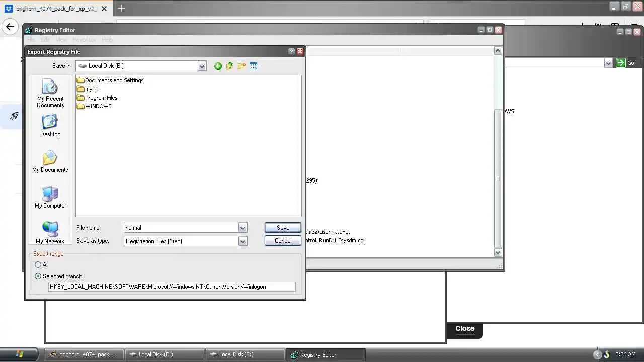Open My Computer in places bar

pyautogui.click(x=50, y=198)
